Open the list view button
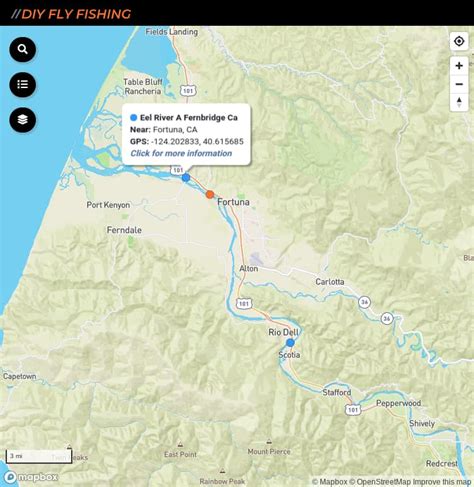This screenshot has height=487, width=474. (x=23, y=85)
